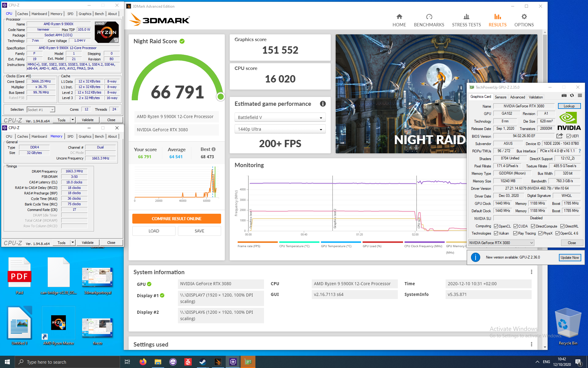Toggle OpenGL 4.6 checkbox in GPU-Z
The image size is (588, 368).
click(x=558, y=233)
